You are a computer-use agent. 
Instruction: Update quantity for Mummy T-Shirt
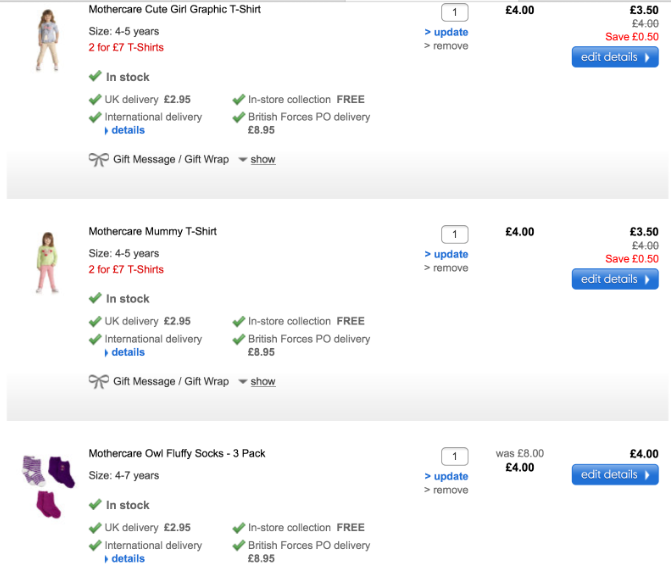(449, 254)
